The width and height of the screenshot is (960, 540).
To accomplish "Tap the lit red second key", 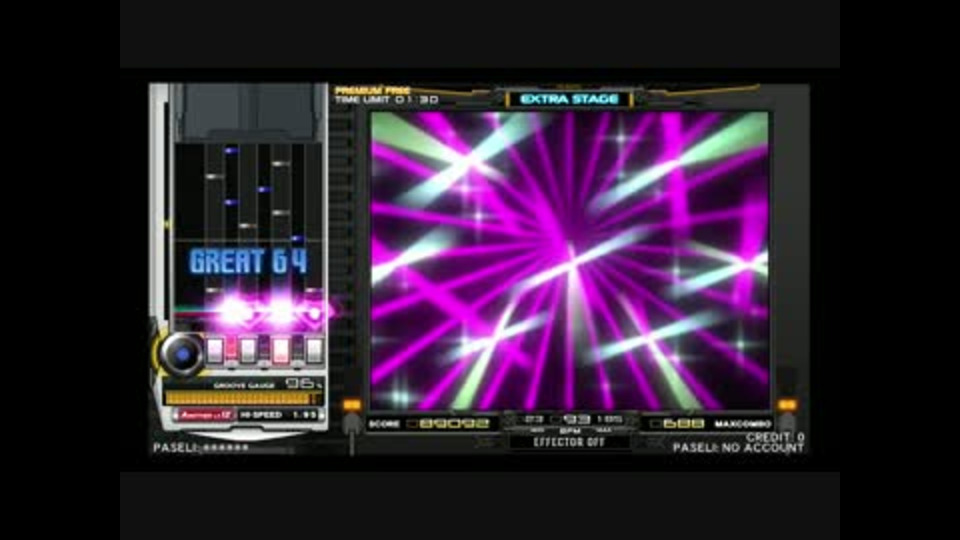I will tap(231, 349).
